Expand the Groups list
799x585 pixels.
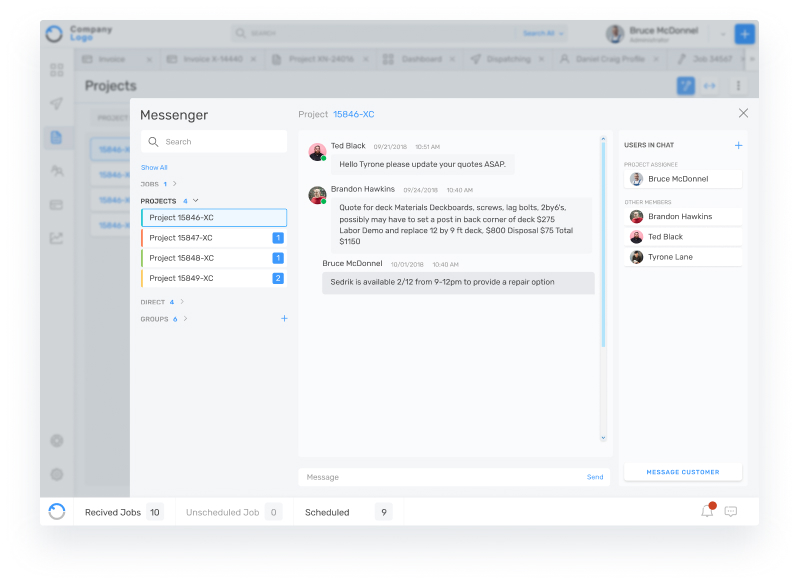pos(186,319)
